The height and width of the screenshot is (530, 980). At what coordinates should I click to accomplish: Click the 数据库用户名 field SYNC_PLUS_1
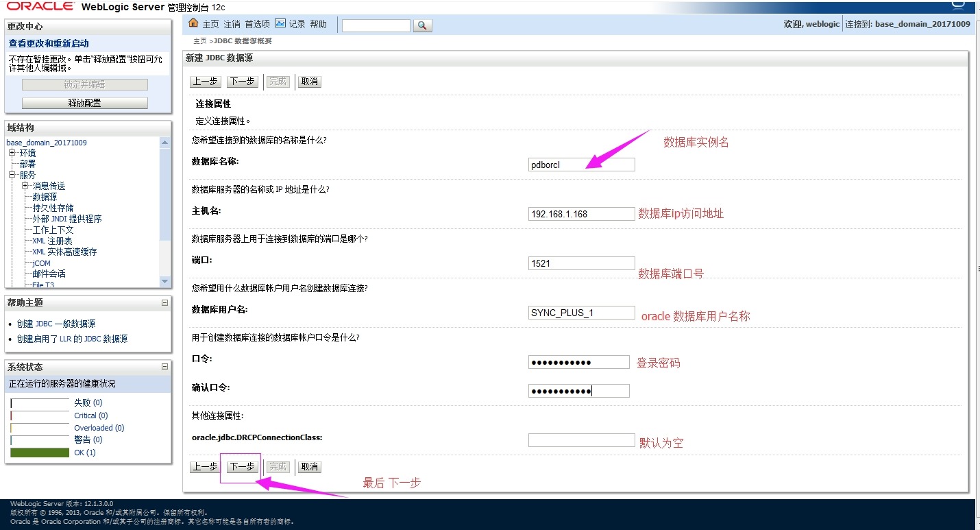pyautogui.click(x=582, y=313)
